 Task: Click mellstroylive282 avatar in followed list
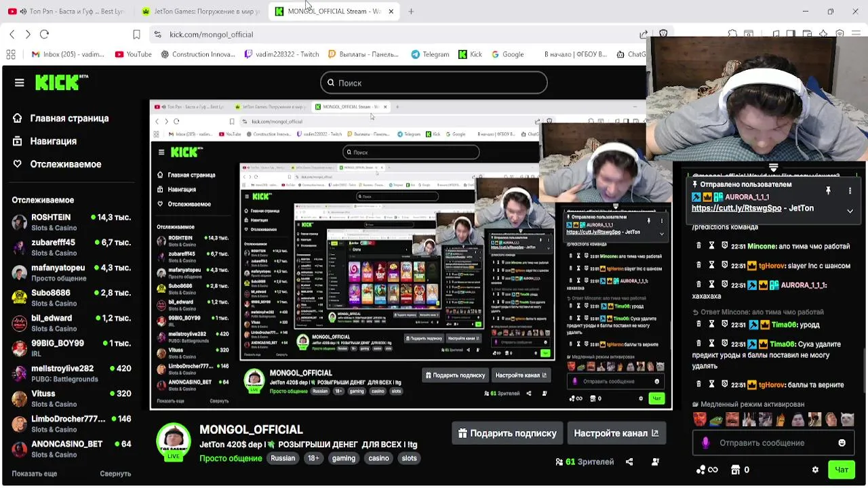[20, 373]
